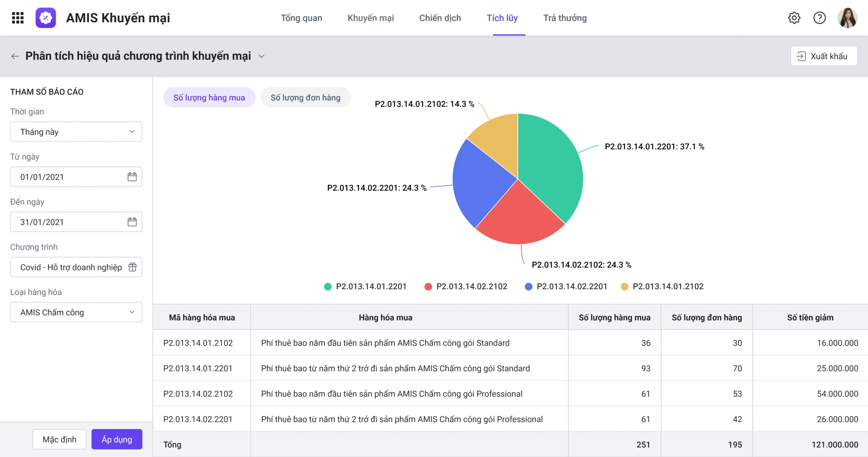Open the user profile avatar
The height and width of the screenshot is (457, 868).
[x=848, y=18]
